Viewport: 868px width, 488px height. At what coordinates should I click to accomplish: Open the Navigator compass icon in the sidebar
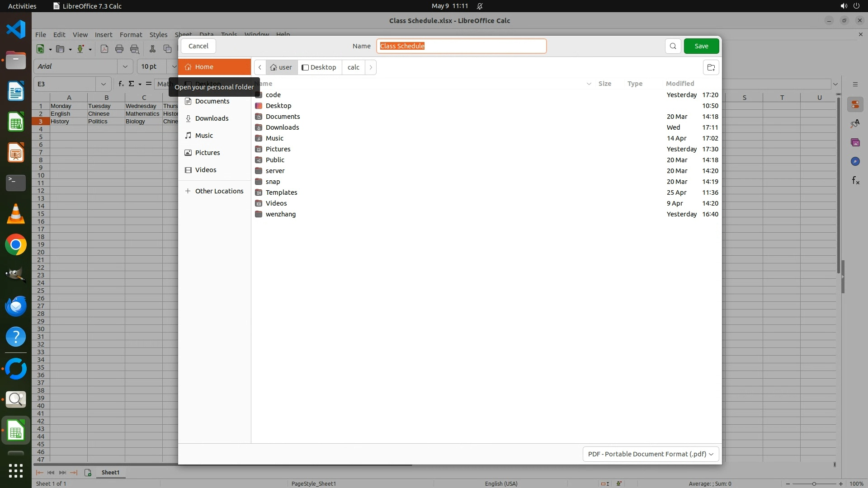(x=855, y=161)
